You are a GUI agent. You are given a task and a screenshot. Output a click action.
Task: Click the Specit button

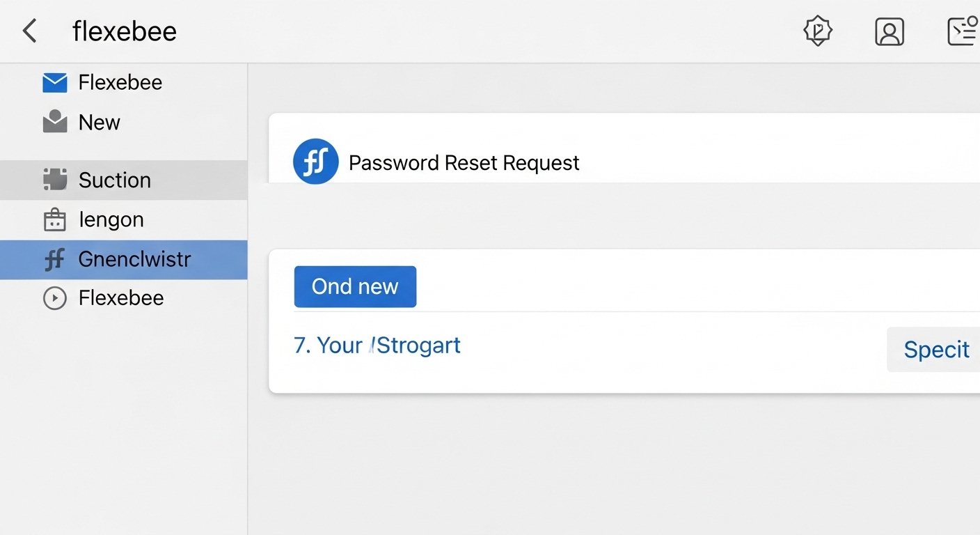[935, 350]
